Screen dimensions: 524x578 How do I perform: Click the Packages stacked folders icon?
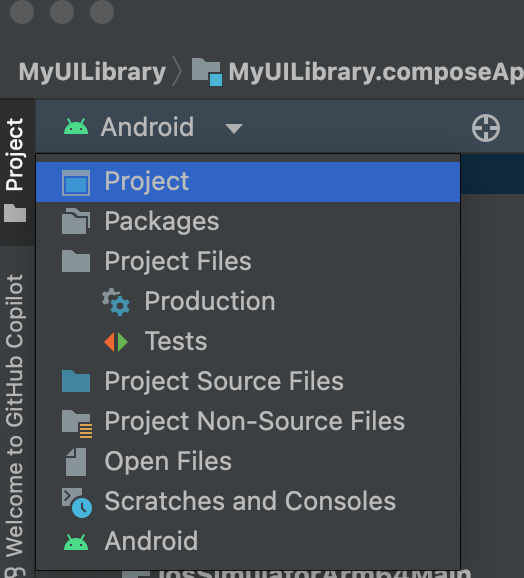(76, 221)
